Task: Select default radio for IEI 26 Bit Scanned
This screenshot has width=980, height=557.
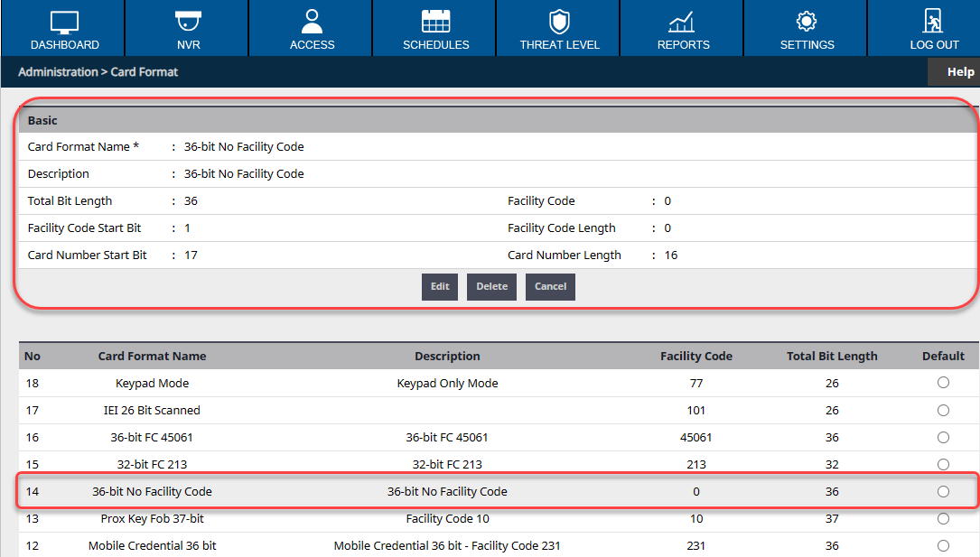Action: (943, 410)
